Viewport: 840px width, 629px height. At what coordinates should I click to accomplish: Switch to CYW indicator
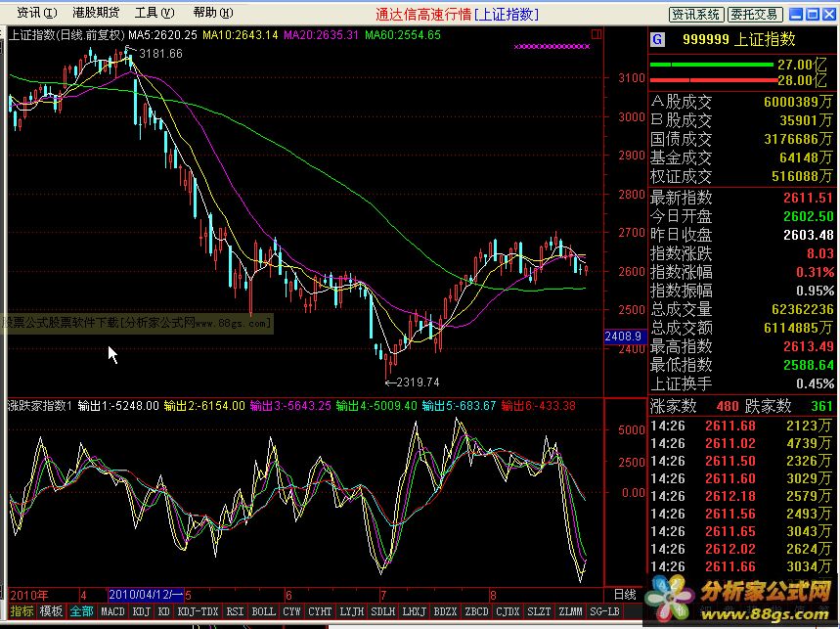click(292, 610)
